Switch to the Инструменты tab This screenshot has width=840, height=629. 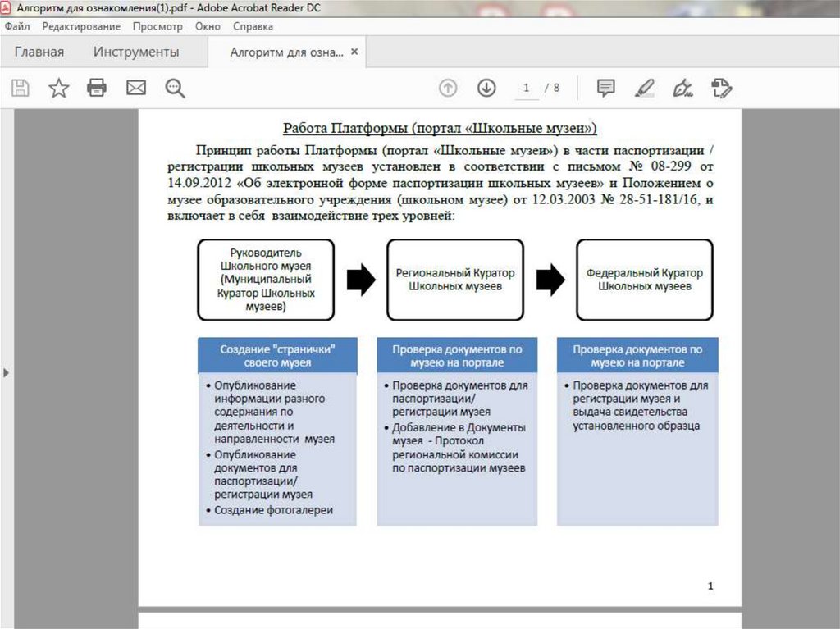(135, 52)
